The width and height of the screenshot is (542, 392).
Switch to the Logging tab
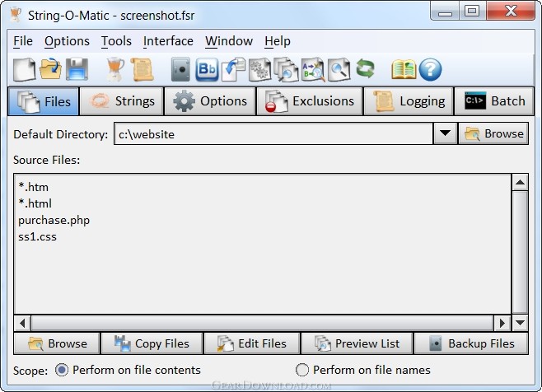coord(409,101)
